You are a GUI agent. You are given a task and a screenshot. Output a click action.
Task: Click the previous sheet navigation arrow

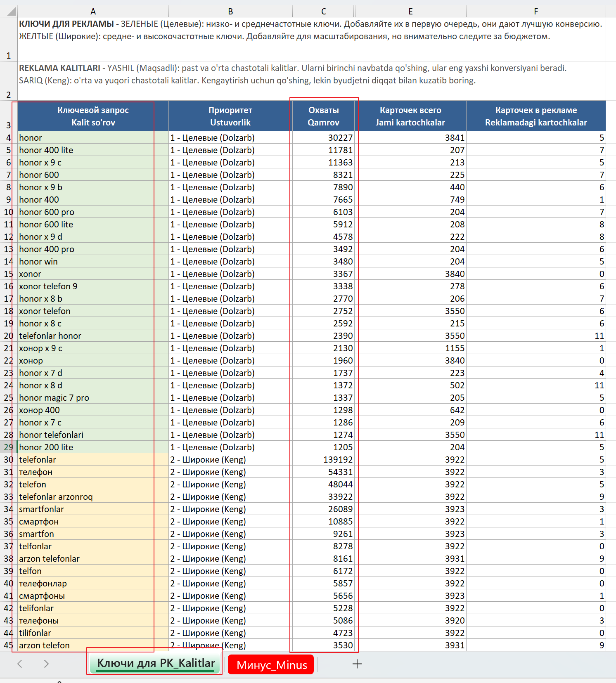(20, 664)
